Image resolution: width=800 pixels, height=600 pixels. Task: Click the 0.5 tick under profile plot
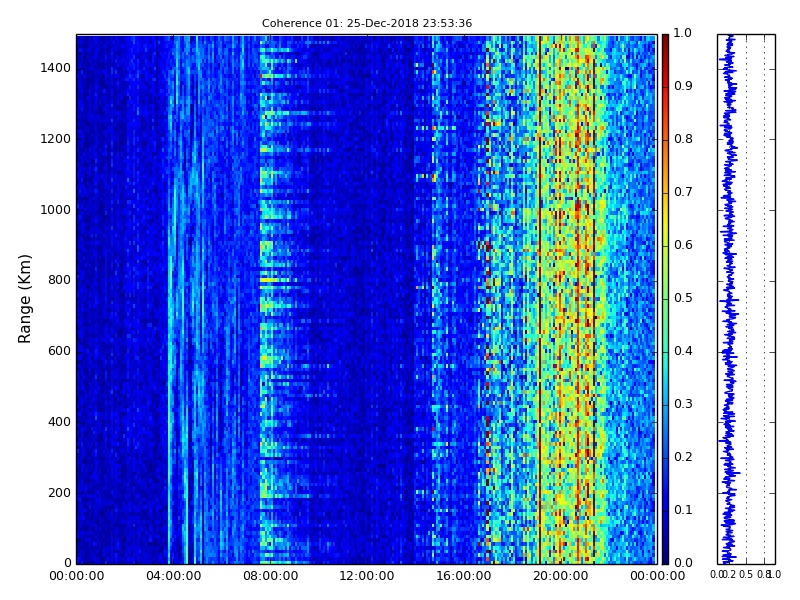click(746, 575)
